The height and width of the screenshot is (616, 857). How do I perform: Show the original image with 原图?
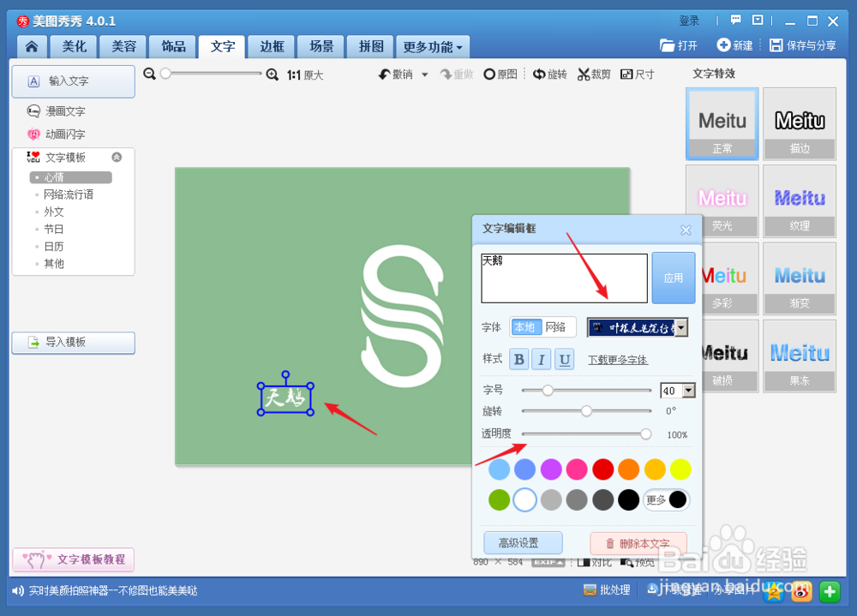click(x=500, y=75)
